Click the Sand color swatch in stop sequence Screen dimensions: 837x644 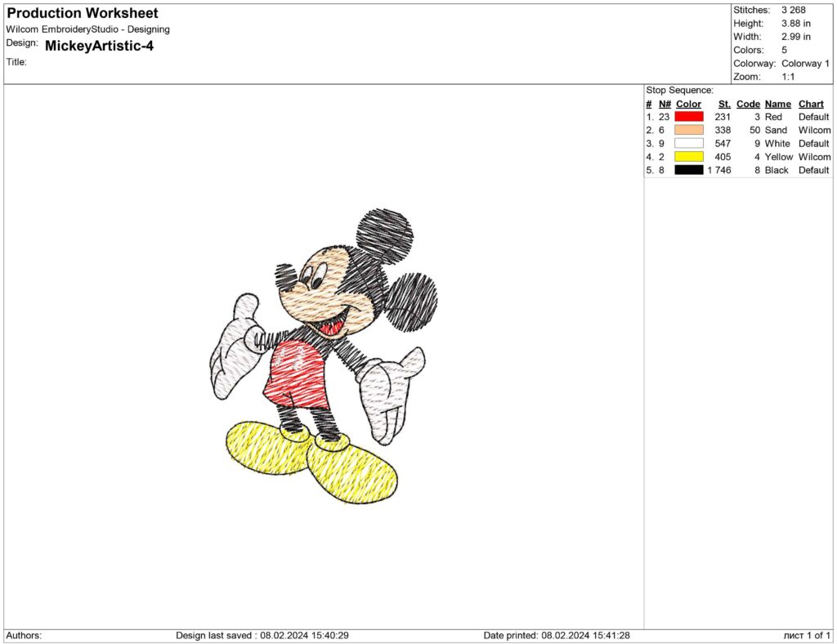tap(688, 130)
